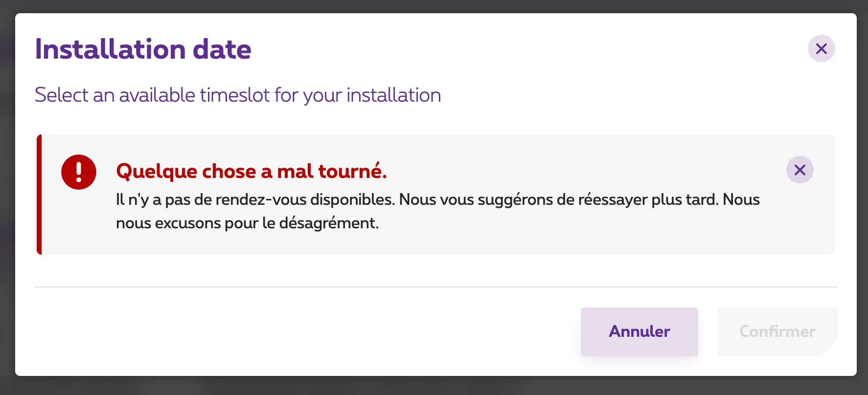Click the red exclamation error icon

(79, 172)
